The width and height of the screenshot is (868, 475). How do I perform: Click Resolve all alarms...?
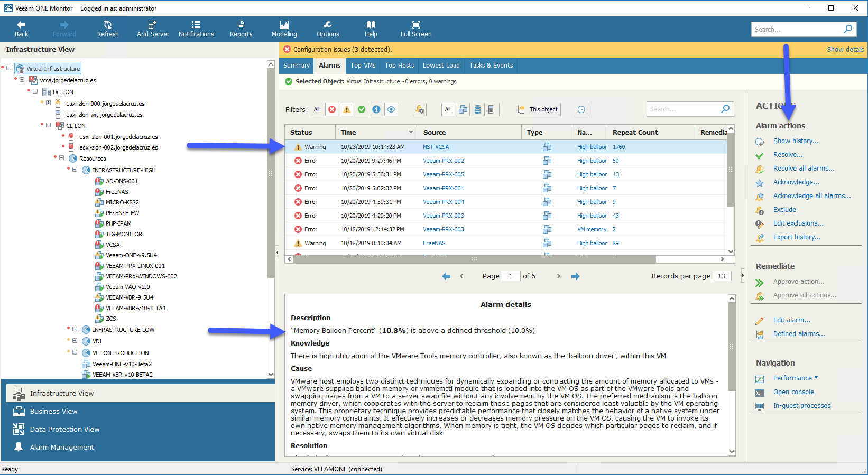click(x=804, y=169)
